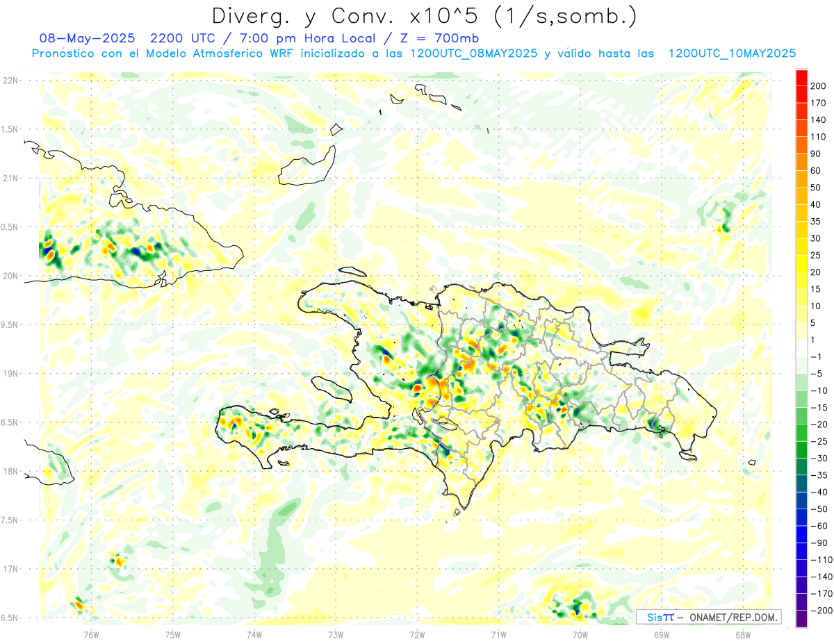The image size is (834, 644).
Task: Click the "72W" longitude label
Action: (417, 635)
